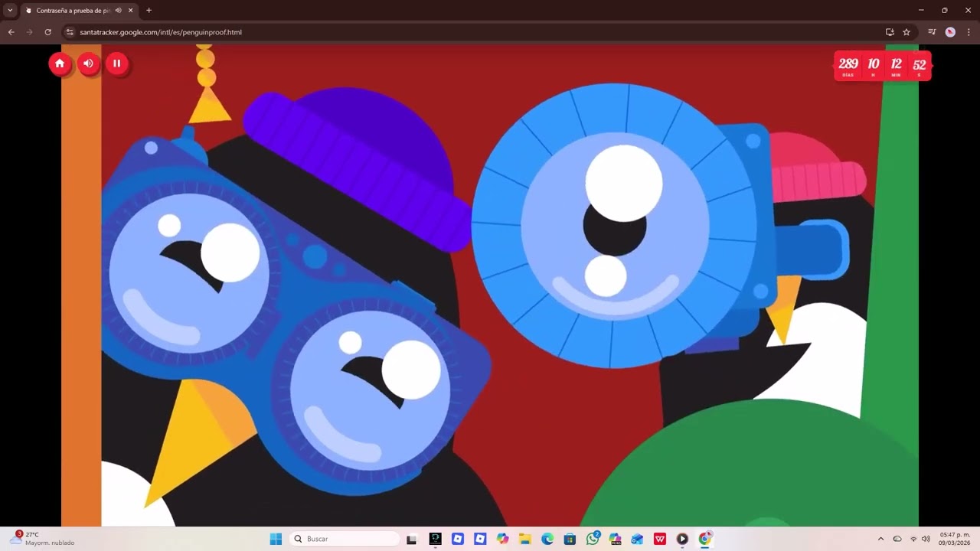Open Outlook from the taskbar
Image resolution: width=980 pixels, height=551 pixels.
pos(637,539)
